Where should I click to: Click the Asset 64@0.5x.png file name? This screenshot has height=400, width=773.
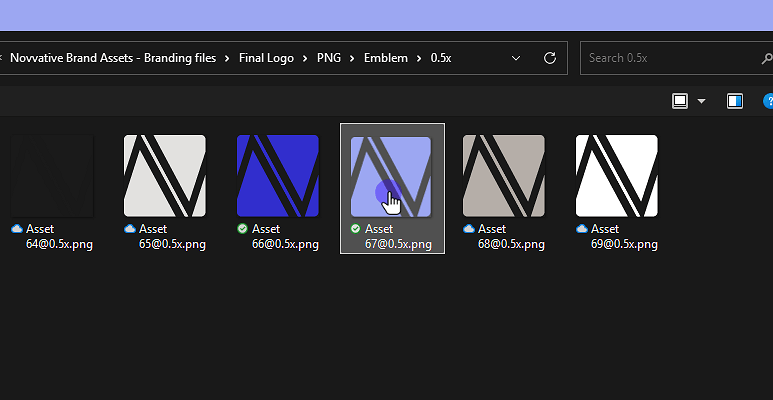pyautogui.click(x=59, y=237)
